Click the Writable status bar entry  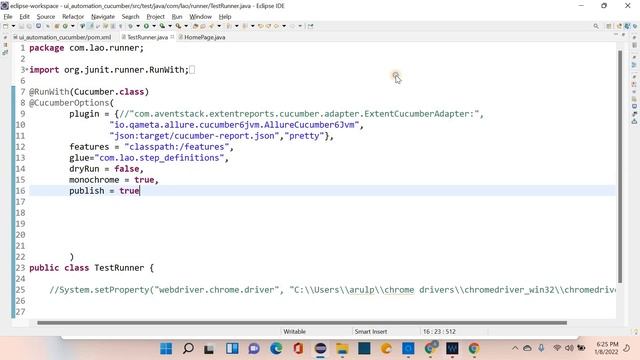coord(295,331)
